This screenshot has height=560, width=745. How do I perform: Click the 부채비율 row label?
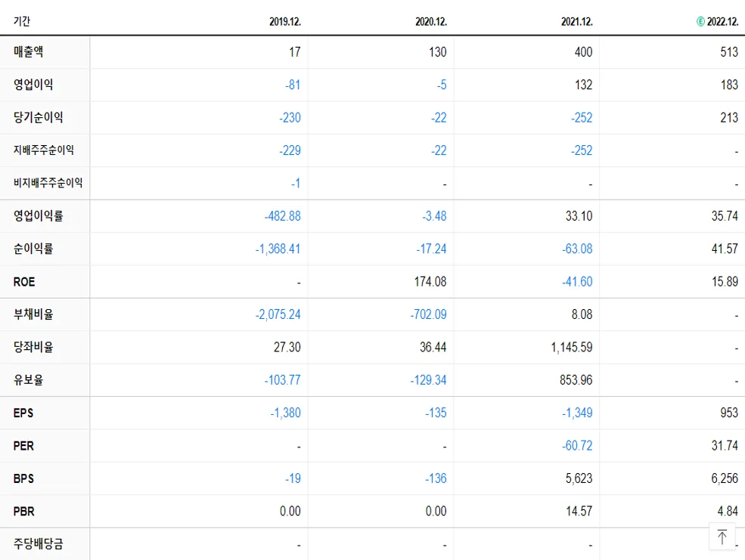pos(33,314)
